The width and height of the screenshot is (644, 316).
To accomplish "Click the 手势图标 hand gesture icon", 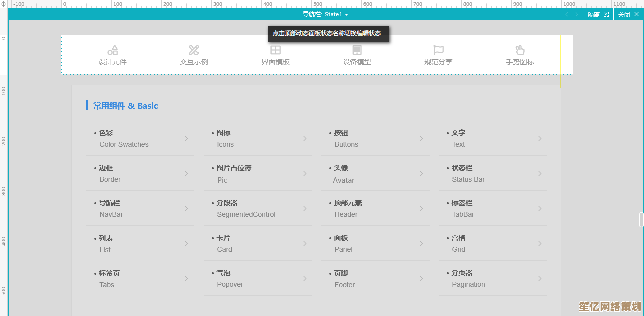I will (x=520, y=50).
